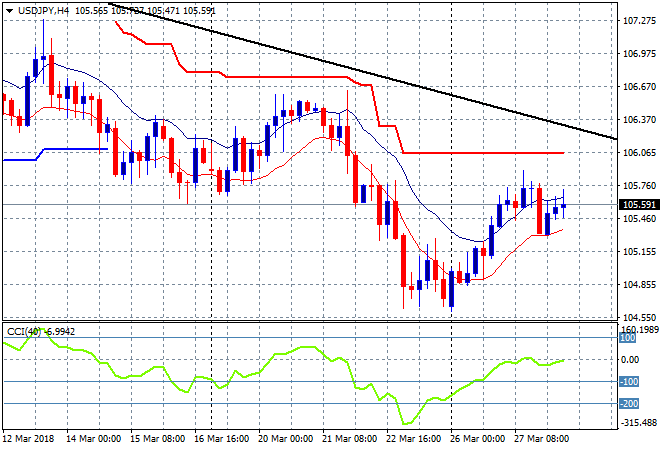The width and height of the screenshot is (660, 450).
Task: Click the 16 Mar 16:00 time label
Action: coord(221,439)
